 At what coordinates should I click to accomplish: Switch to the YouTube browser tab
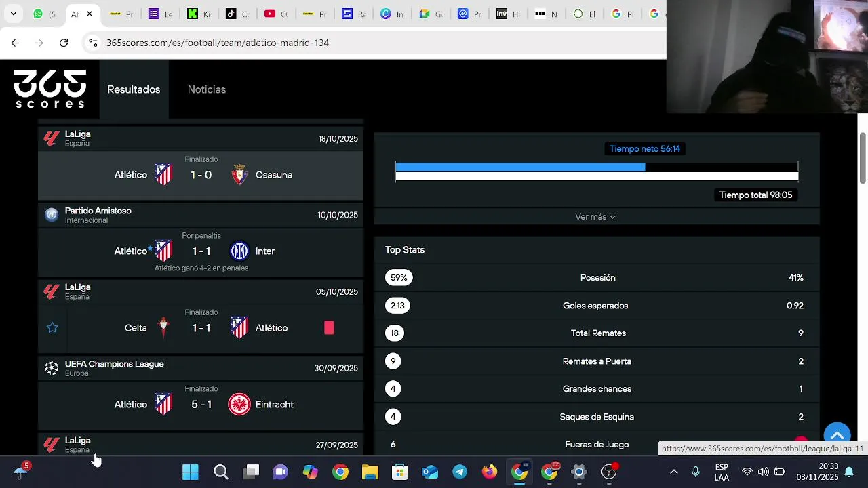click(276, 14)
